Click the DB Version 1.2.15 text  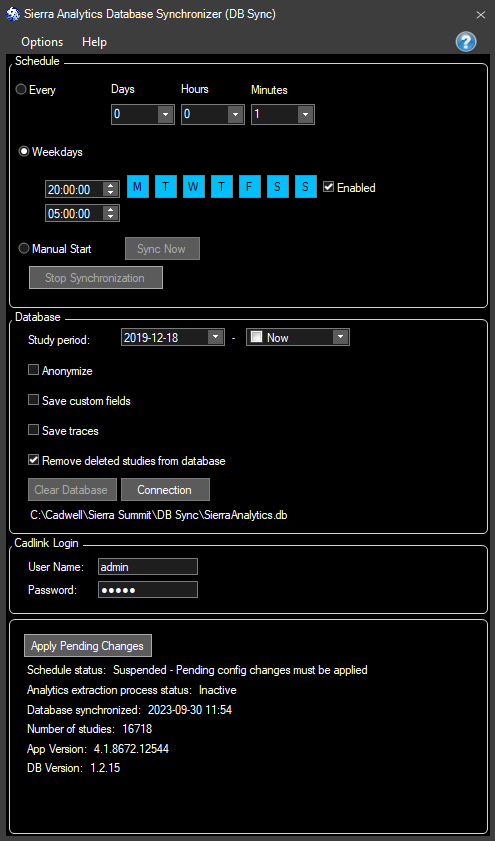click(x=73, y=768)
